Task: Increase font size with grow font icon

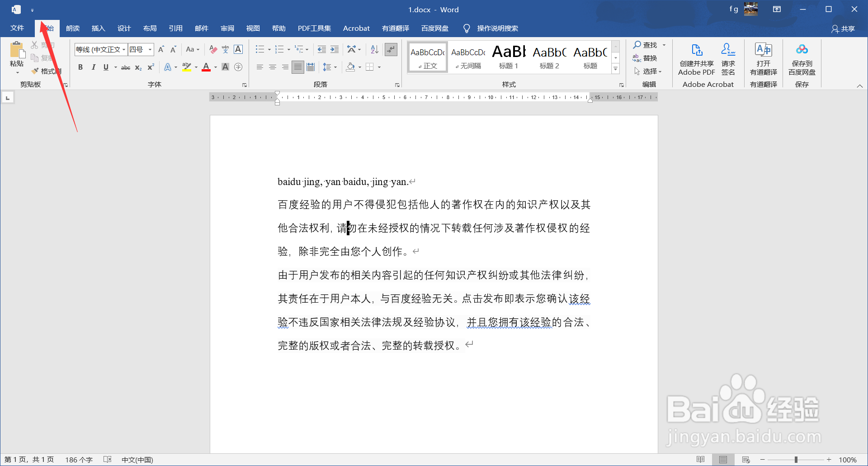Action: [x=161, y=49]
